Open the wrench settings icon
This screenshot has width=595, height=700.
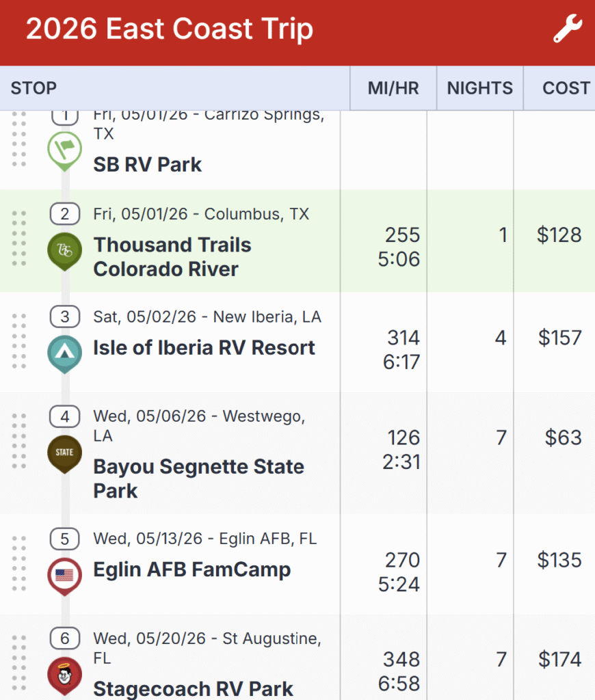click(x=567, y=30)
